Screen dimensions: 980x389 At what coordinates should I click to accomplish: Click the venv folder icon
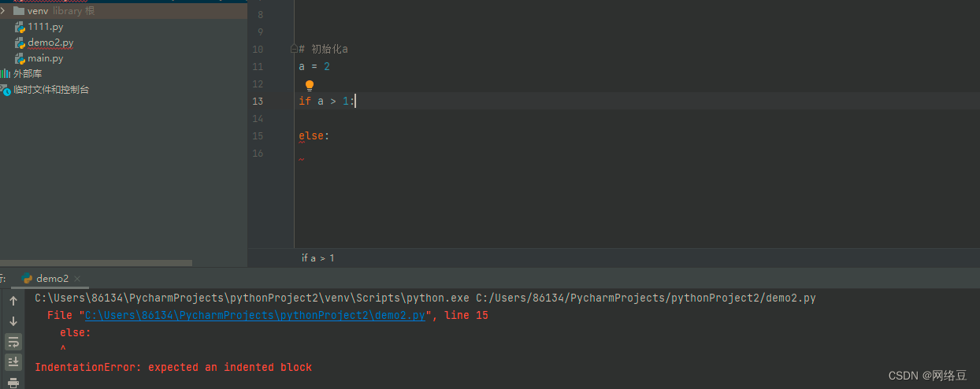(19, 11)
